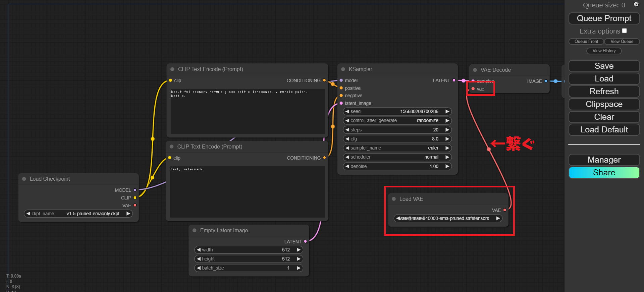644x292 pixels.
Task: Open the sampler_name dropdown showing euler
Action: tap(397, 148)
